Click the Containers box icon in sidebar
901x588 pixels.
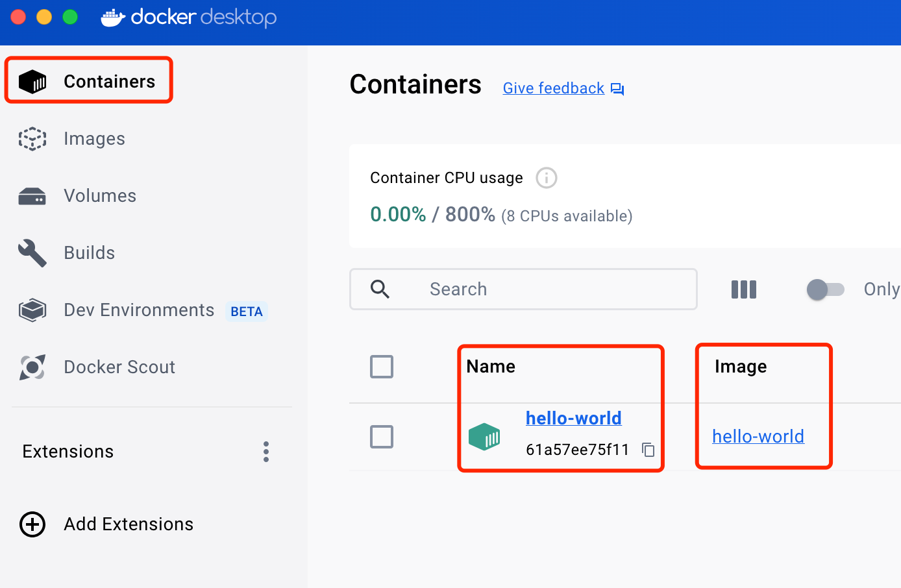(32, 82)
